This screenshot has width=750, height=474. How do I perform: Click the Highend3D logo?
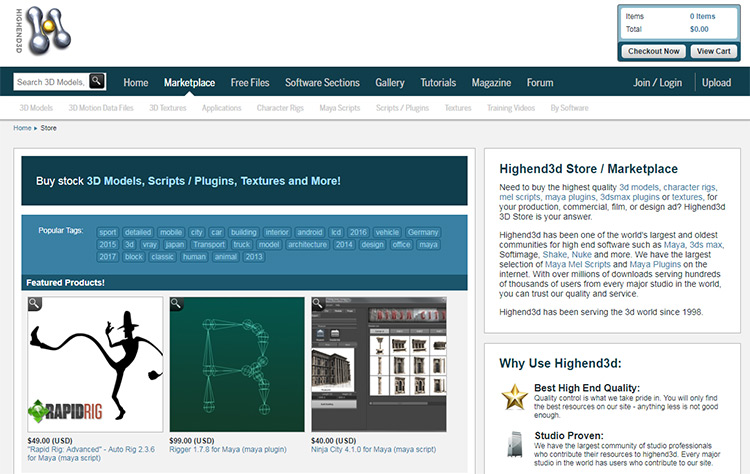point(44,31)
